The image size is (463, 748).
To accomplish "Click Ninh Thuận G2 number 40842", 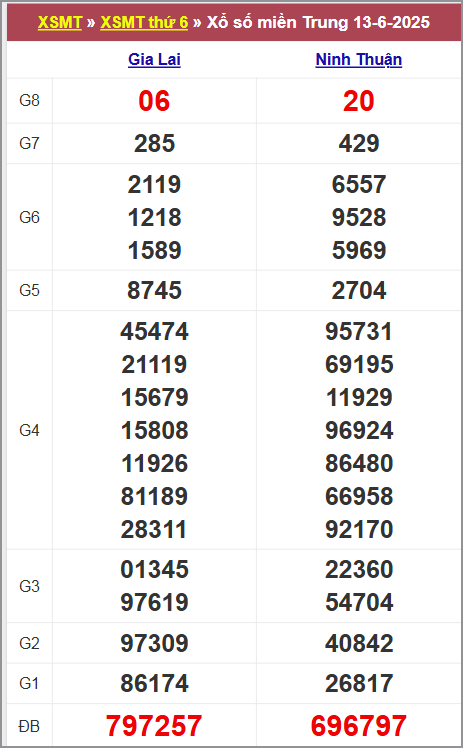I will 359,643.
